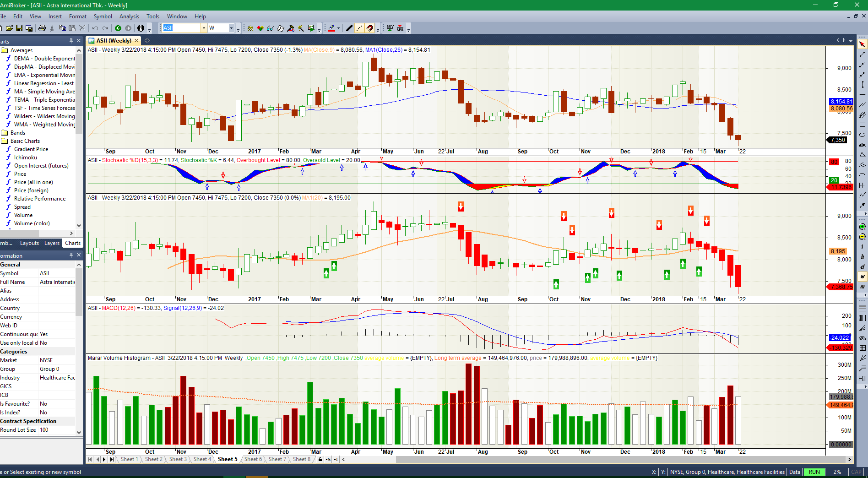Select the arrow pointer tool
868x478 pixels.
pyautogui.click(x=863, y=44)
